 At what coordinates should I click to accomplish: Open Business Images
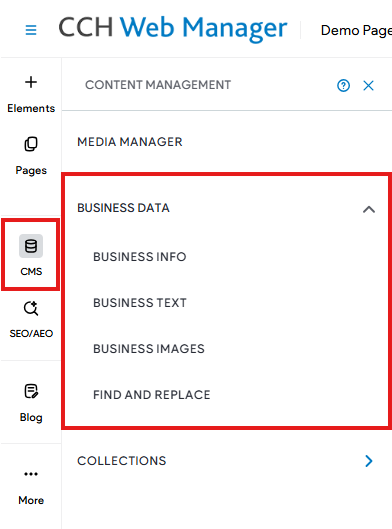149,349
